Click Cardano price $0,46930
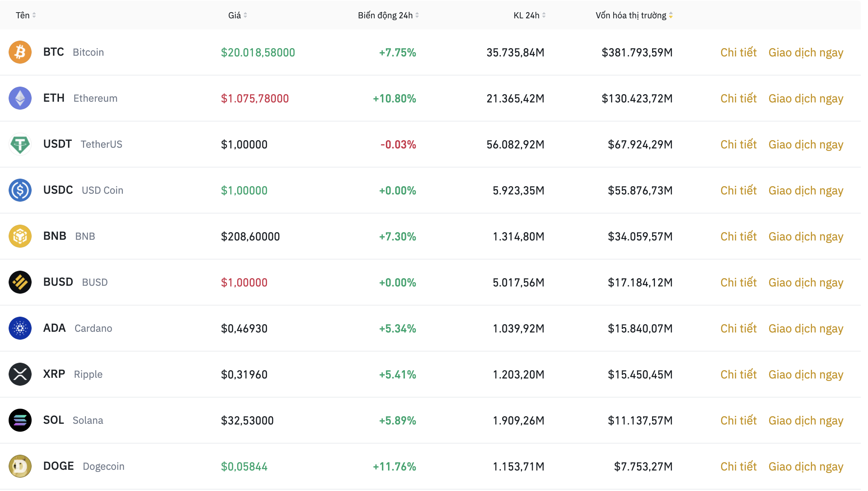The height and width of the screenshot is (491, 868). pyautogui.click(x=244, y=329)
